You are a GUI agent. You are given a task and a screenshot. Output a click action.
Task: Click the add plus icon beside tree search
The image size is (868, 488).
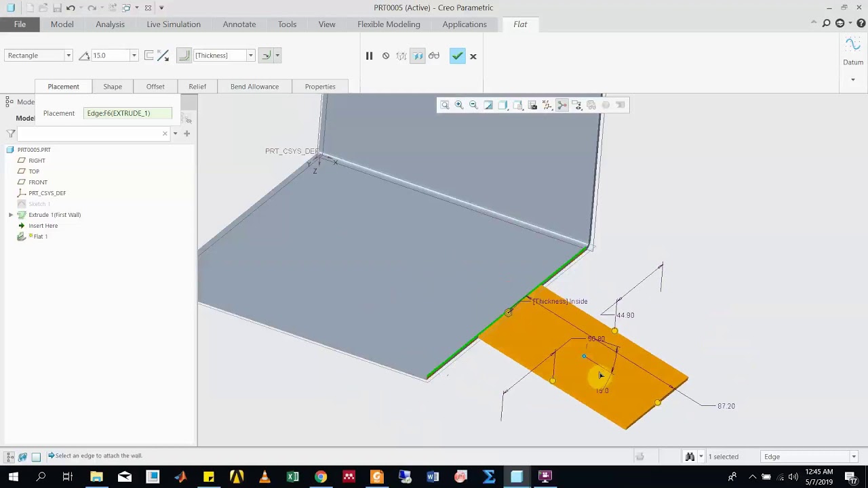tap(186, 134)
